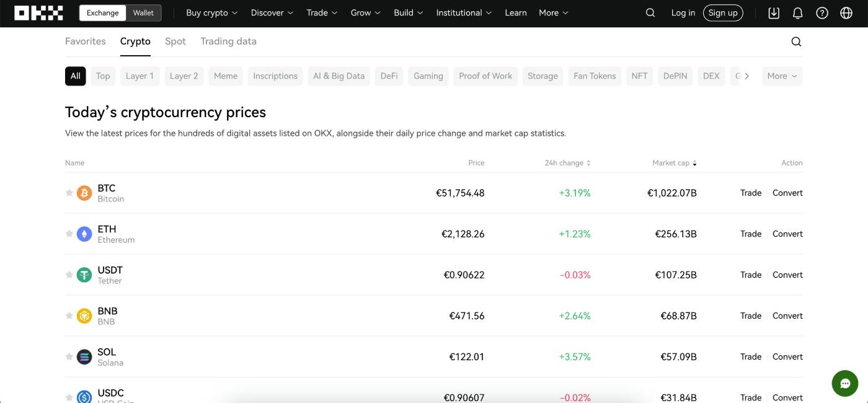Click the BNB coin icon
The height and width of the screenshot is (403, 868).
[84, 316]
